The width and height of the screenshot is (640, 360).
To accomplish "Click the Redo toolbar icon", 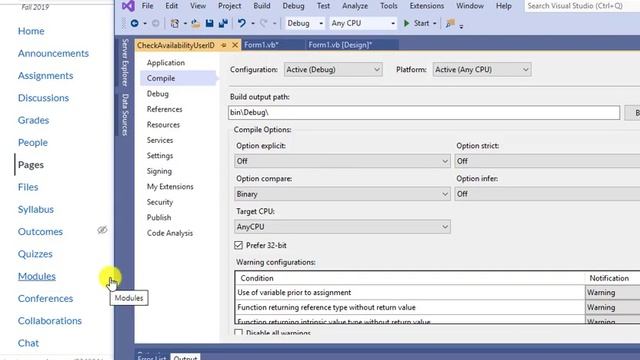I will click(x=264, y=23).
